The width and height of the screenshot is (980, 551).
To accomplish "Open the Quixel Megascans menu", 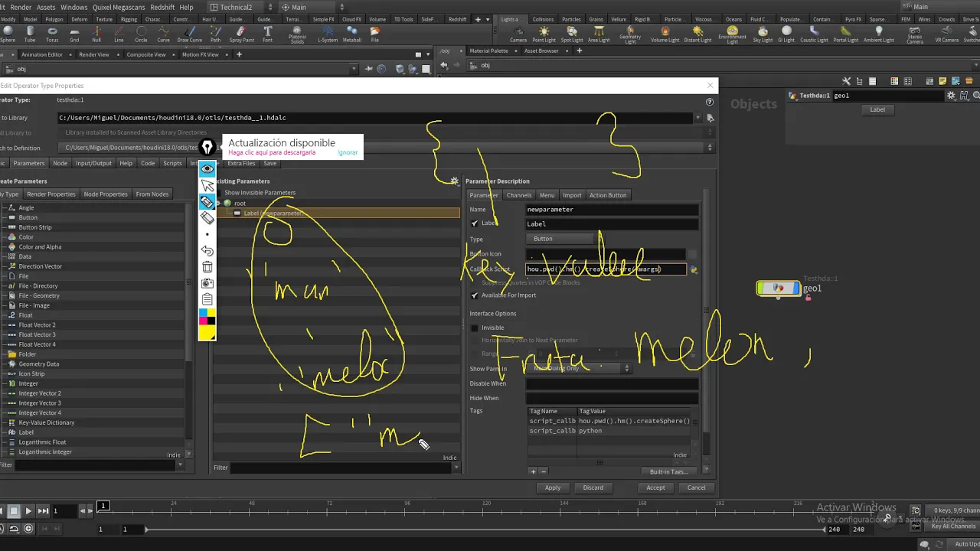I will tap(119, 7).
